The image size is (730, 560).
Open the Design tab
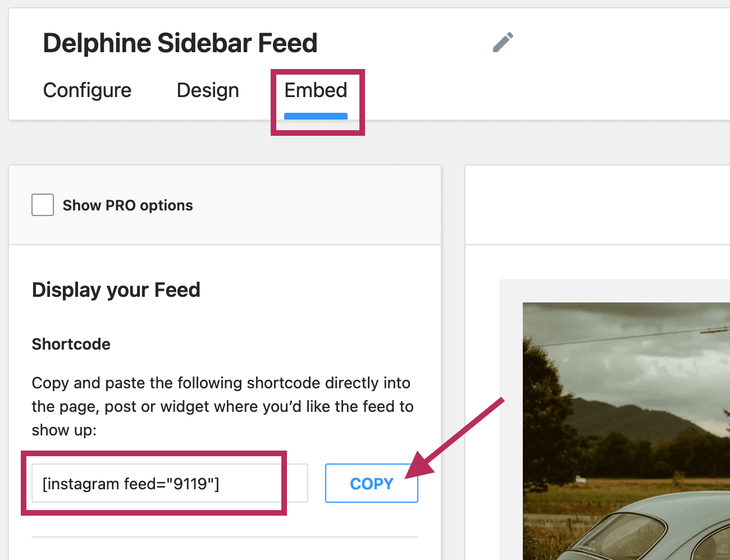click(x=208, y=90)
